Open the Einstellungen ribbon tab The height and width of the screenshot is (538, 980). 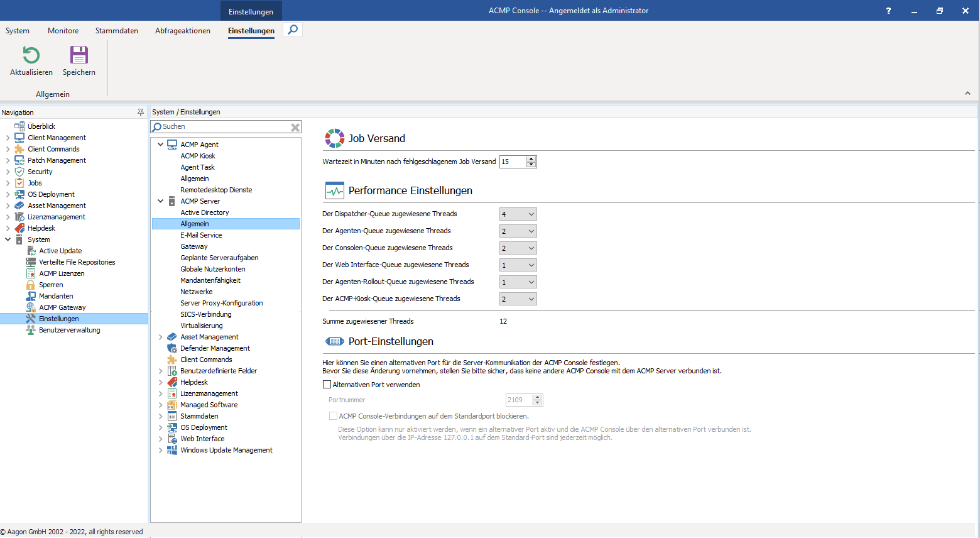pyautogui.click(x=251, y=31)
